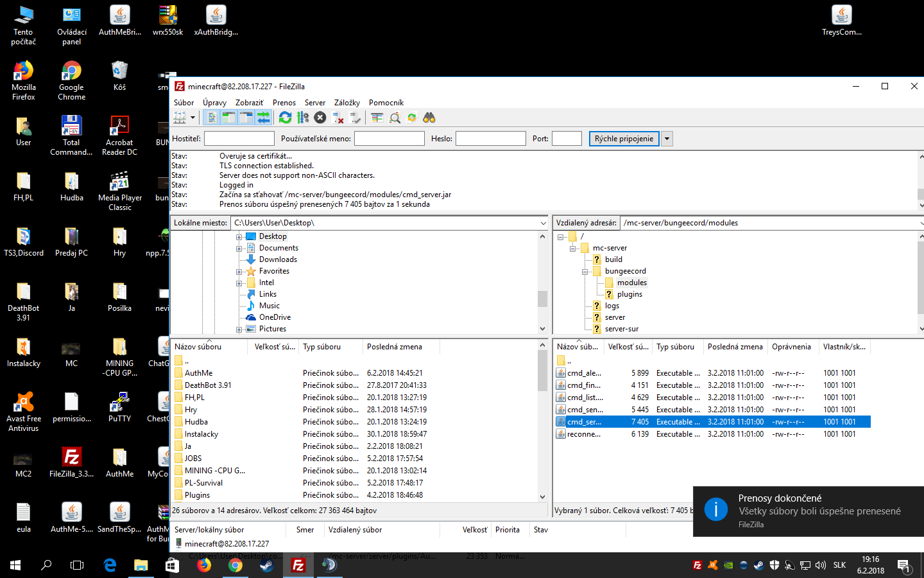Open the Lokálne miesto path dropdown

pos(543,223)
